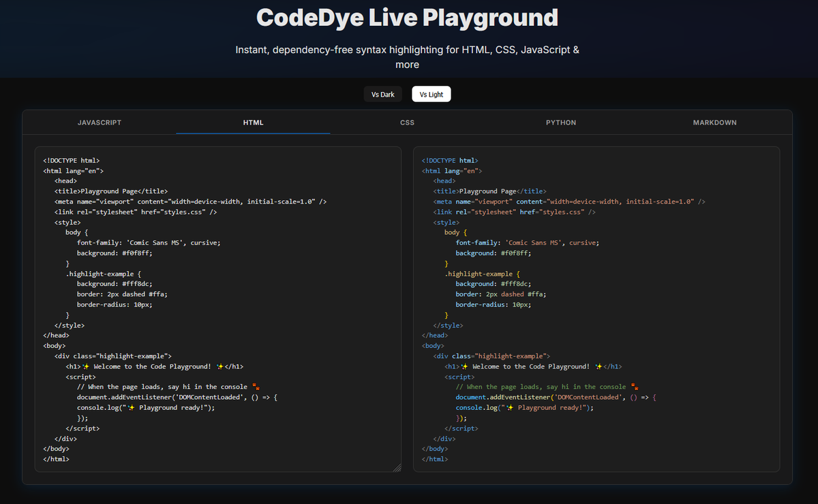818x504 pixels.
Task: Select the PYTHON tab
Action: tap(560, 123)
